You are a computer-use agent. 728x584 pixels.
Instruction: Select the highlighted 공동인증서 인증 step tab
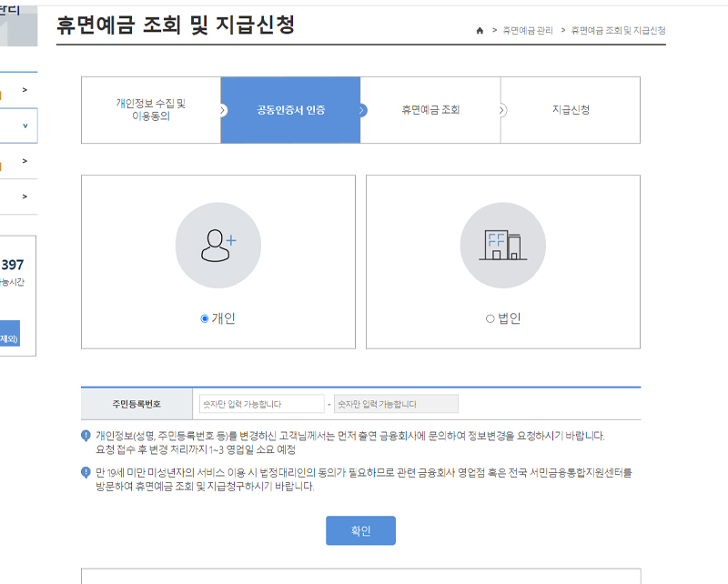tap(290, 110)
